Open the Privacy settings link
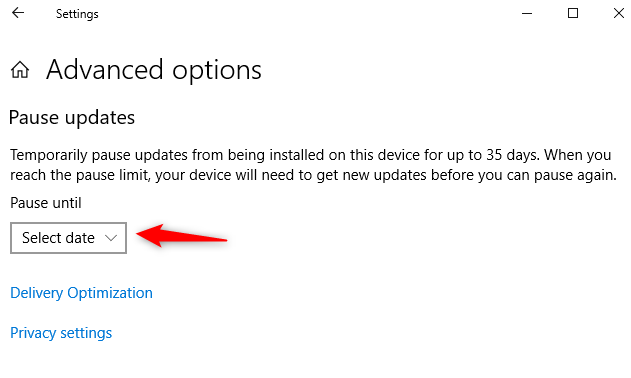631x378 pixels. [x=61, y=333]
